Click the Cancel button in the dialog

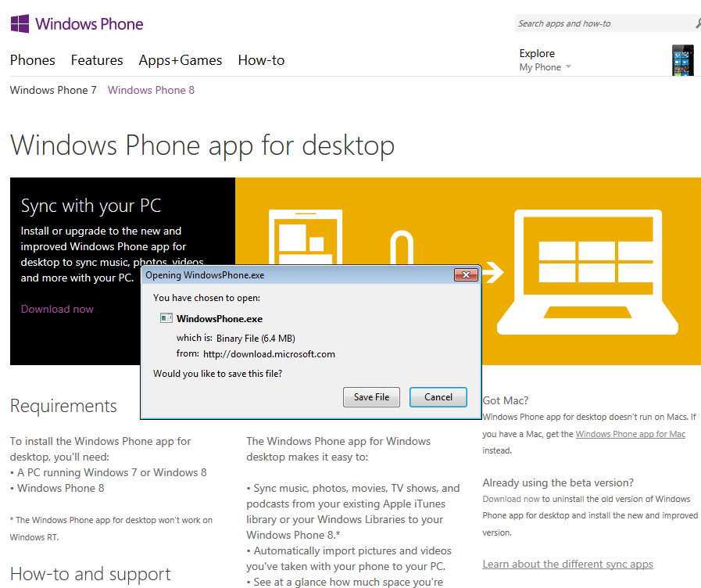pos(438,396)
